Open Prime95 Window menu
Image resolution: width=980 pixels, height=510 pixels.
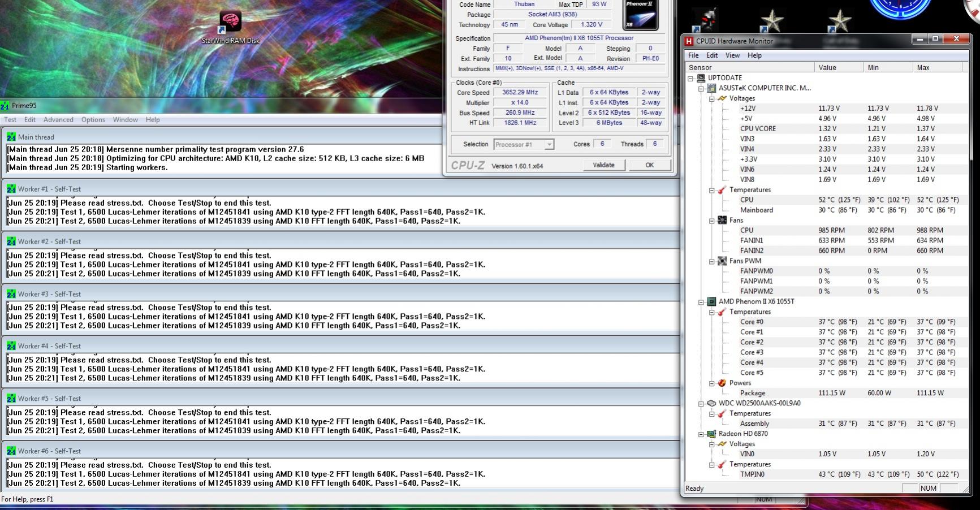pyautogui.click(x=125, y=120)
